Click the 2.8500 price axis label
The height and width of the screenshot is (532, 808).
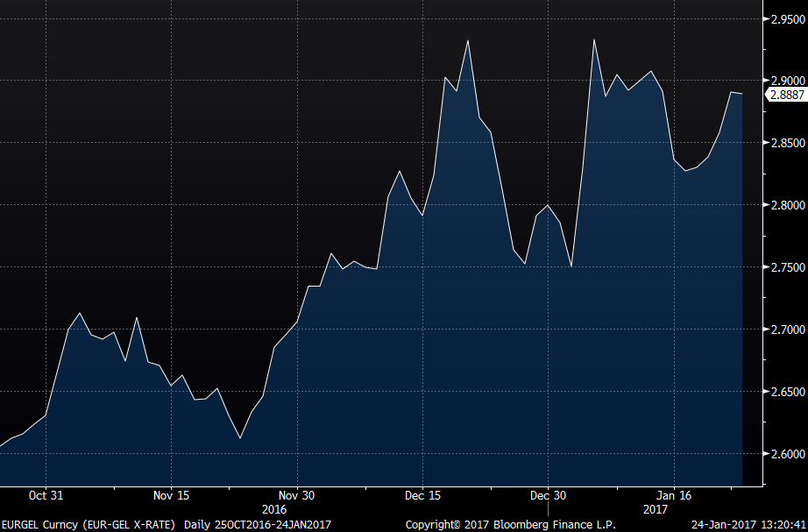click(786, 143)
